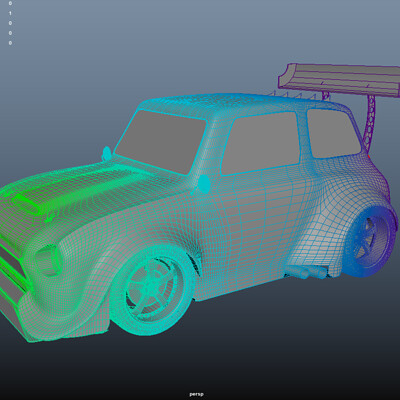Viewport: 400px width, 400px height.
Task: Select the rear spoiler wing mesh
Action: pos(340,79)
